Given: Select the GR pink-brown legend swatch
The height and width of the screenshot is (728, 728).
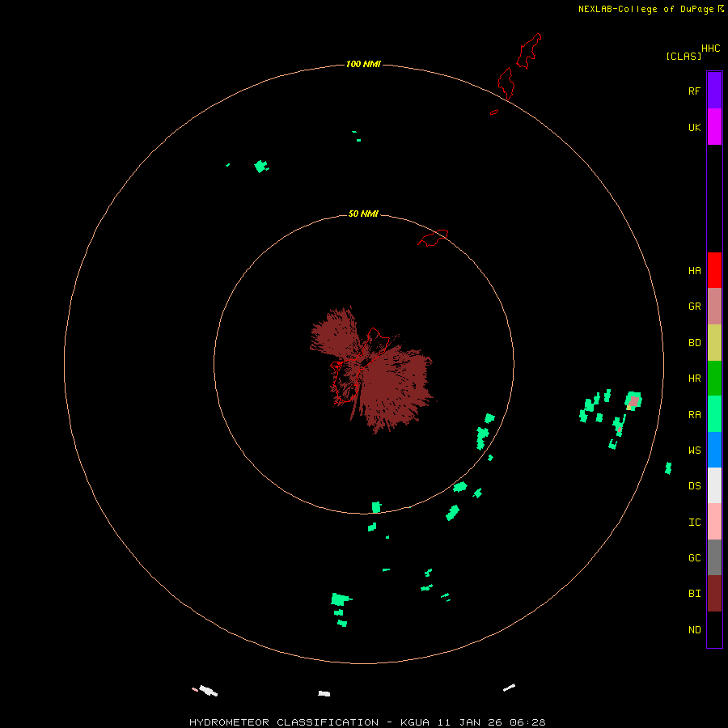Looking at the screenshot, I should 714,307.
